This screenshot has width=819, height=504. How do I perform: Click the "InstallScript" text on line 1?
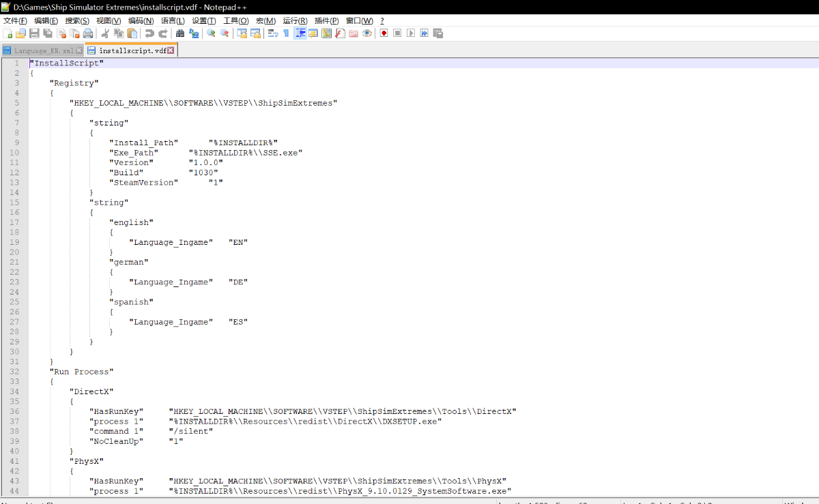click(x=66, y=63)
